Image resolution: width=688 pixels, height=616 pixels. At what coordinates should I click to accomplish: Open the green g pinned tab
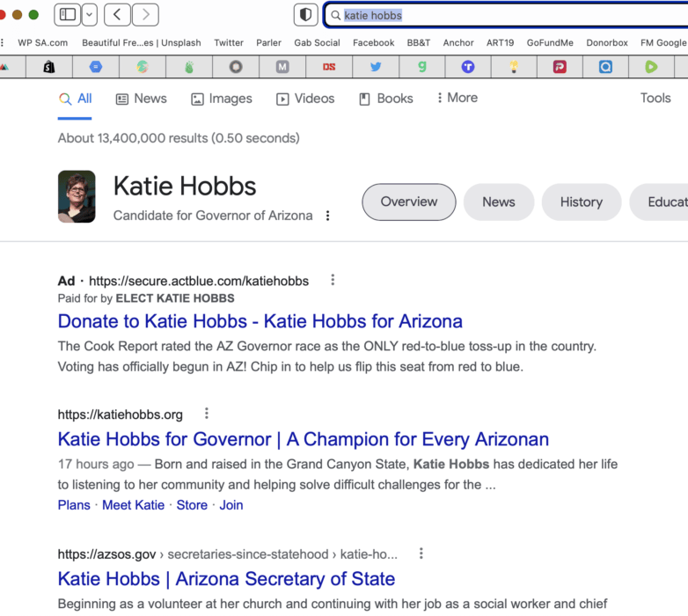coord(422,67)
